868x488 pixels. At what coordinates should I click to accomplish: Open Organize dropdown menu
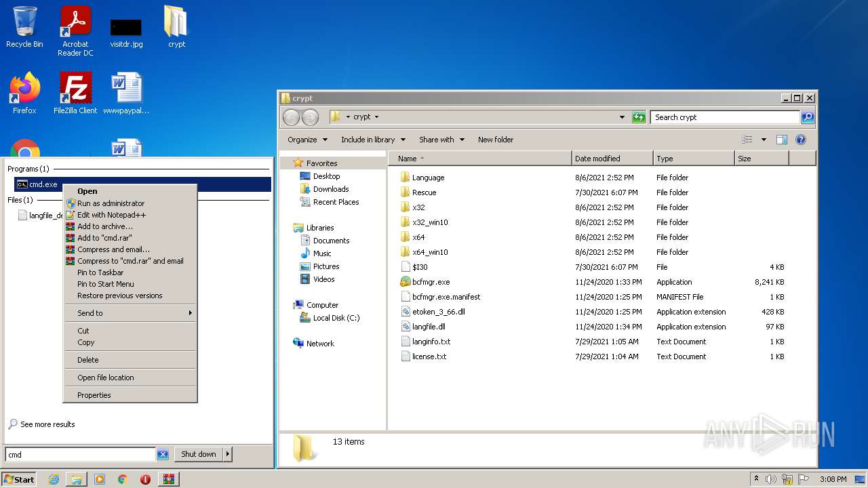[307, 140]
